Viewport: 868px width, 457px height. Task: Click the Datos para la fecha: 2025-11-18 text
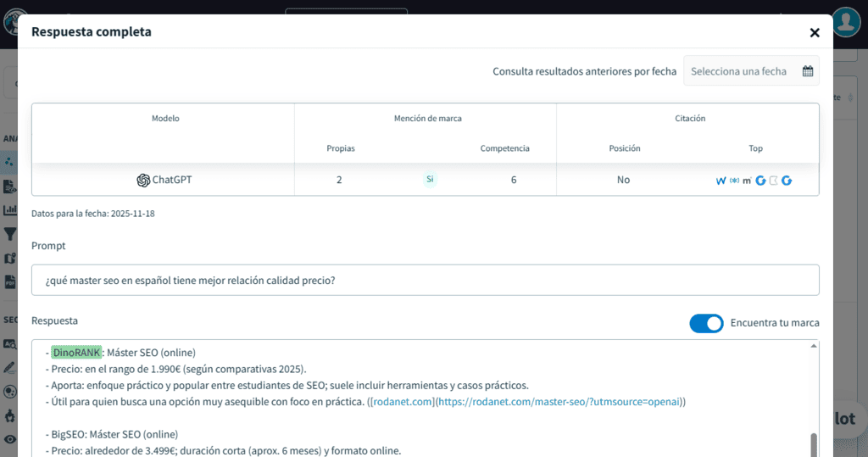(x=93, y=214)
